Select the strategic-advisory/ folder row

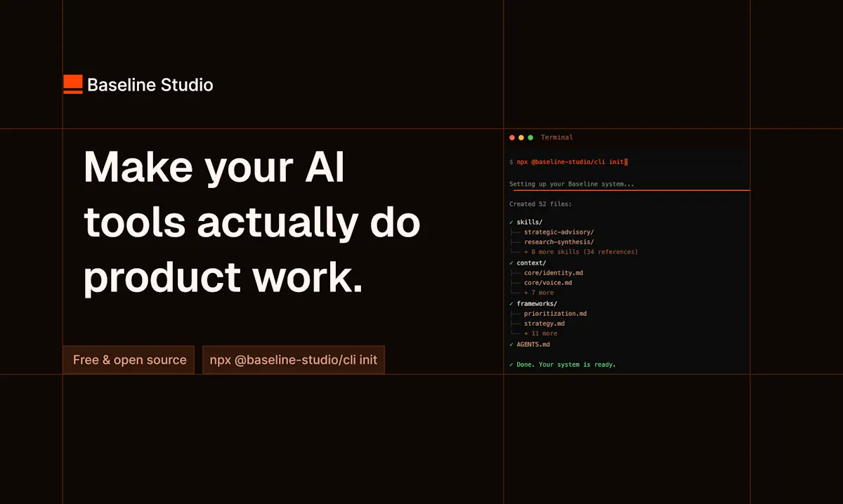(x=559, y=232)
